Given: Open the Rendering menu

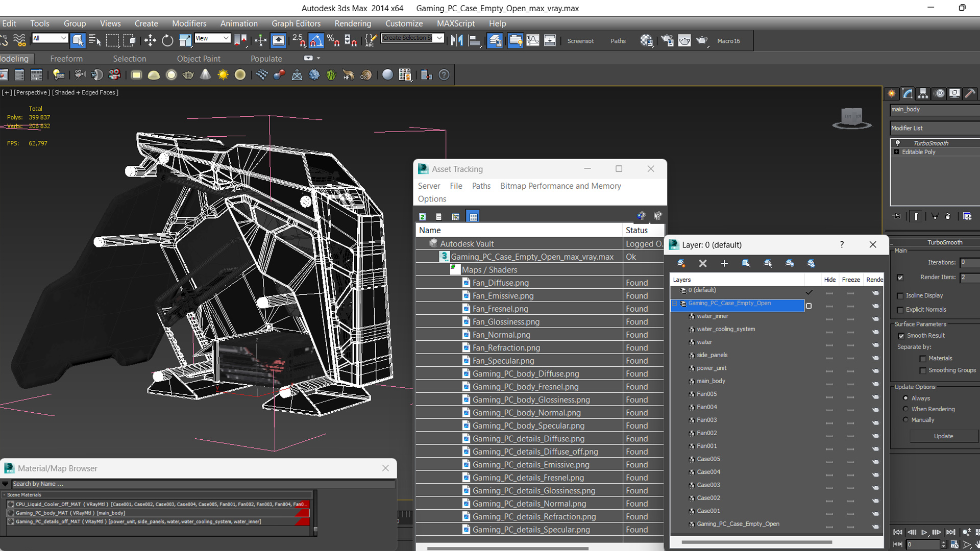Looking at the screenshot, I should click(353, 23).
